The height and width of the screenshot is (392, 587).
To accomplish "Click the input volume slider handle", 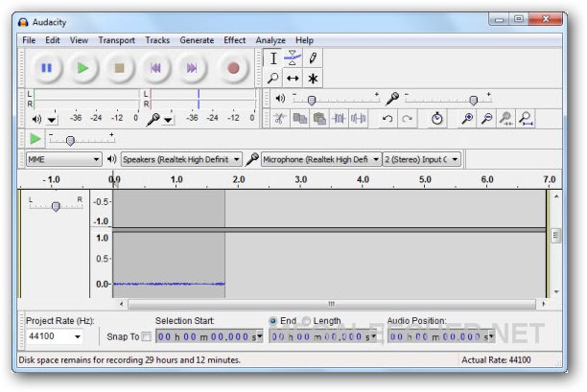I will pos(473,101).
